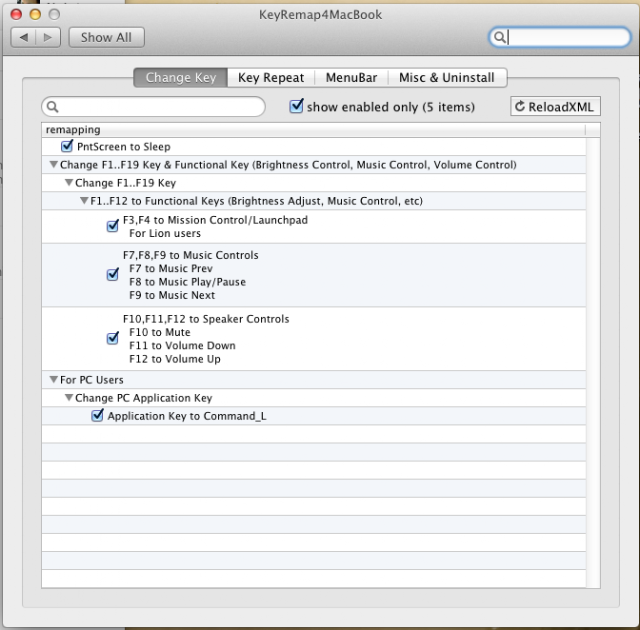Click the remapping filter search field
Image resolution: width=640 pixels, height=630 pixels.
[153, 107]
